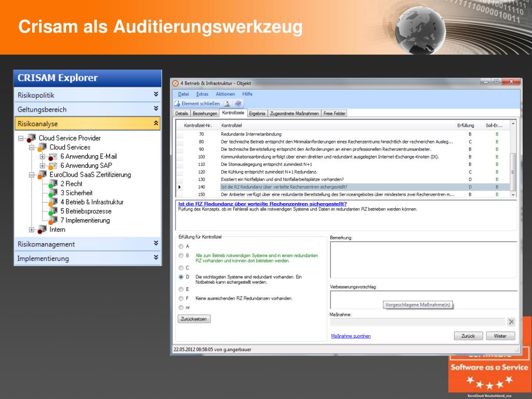Image resolution: width=532 pixels, height=399 pixels.
Task: Select fulfillment option B
Action: [181, 256]
